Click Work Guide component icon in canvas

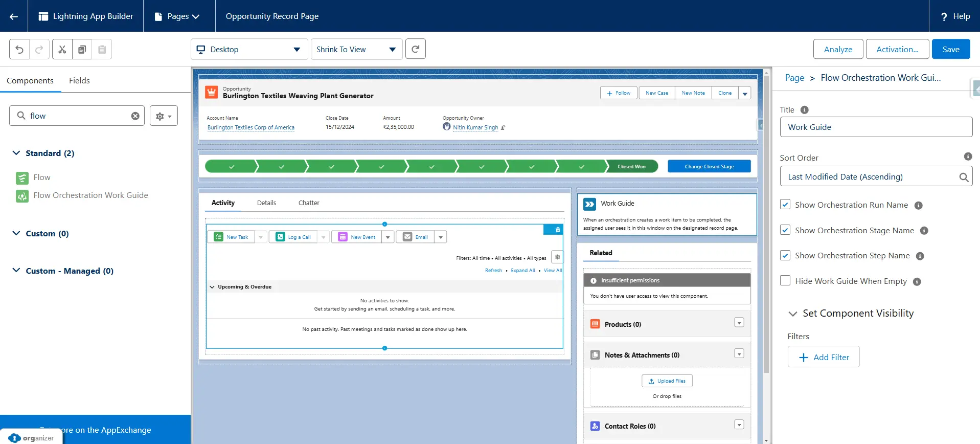click(x=589, y=204)
